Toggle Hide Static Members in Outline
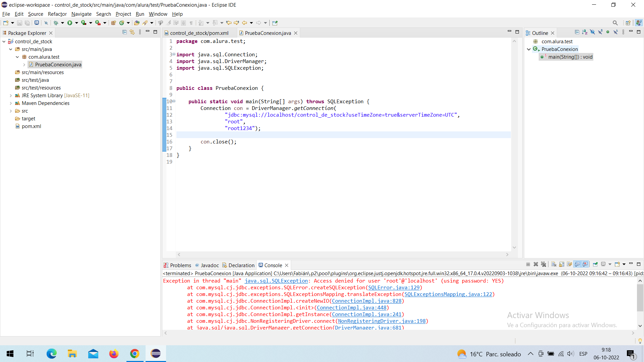This screenshot has height=362, width=644. (600, 32)
